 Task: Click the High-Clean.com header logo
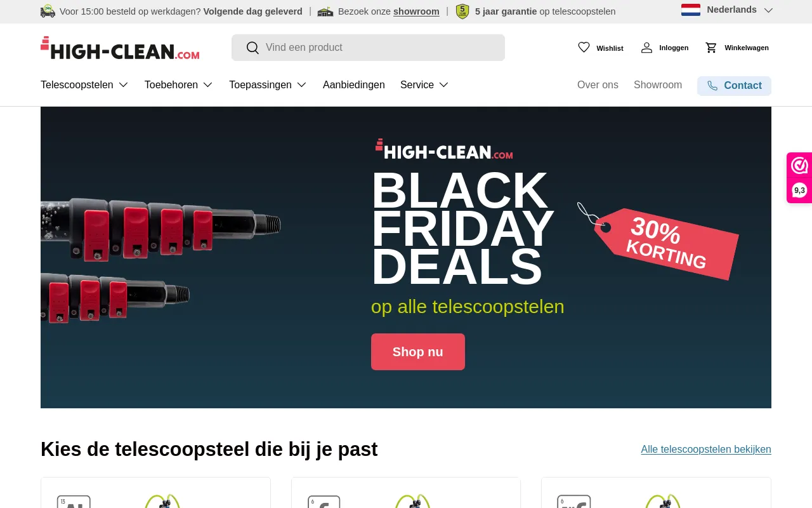120,48
